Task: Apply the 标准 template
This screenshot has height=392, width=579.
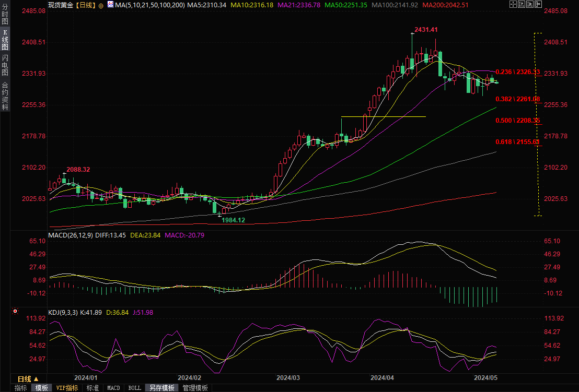Action: point(92,388)
